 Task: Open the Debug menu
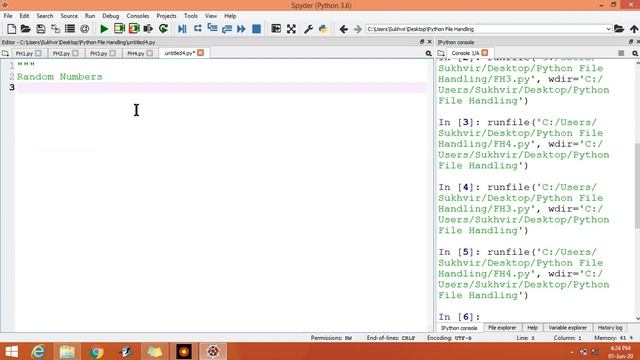[111, 16]
